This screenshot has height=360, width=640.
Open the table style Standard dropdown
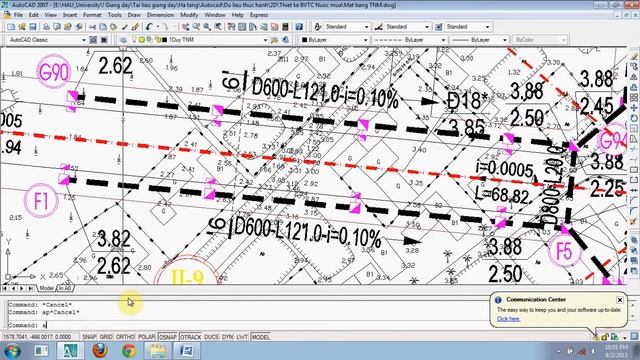point(487,27)
